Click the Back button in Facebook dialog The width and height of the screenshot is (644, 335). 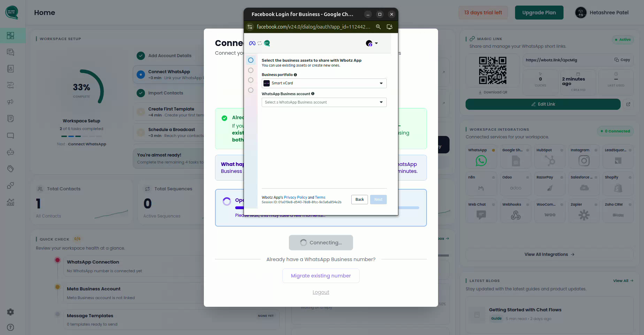[360, 200]
